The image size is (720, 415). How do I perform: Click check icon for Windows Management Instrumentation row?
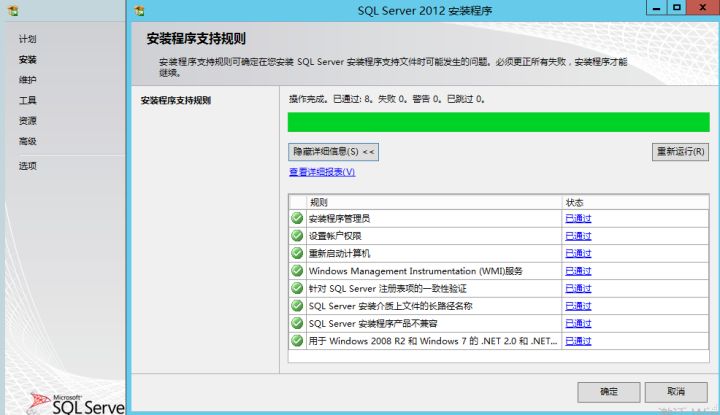click(x=297, y=270)
